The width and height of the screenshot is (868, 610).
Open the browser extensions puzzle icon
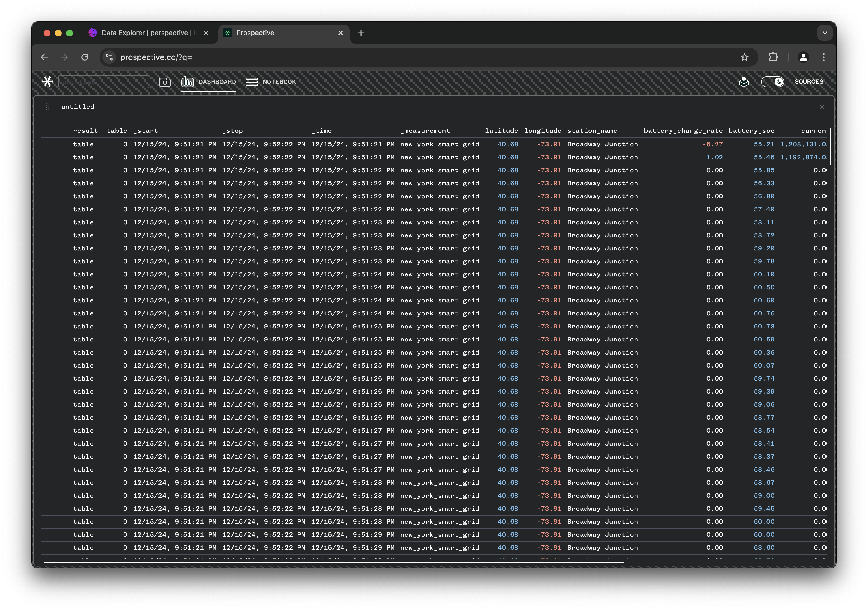[773, 57]
